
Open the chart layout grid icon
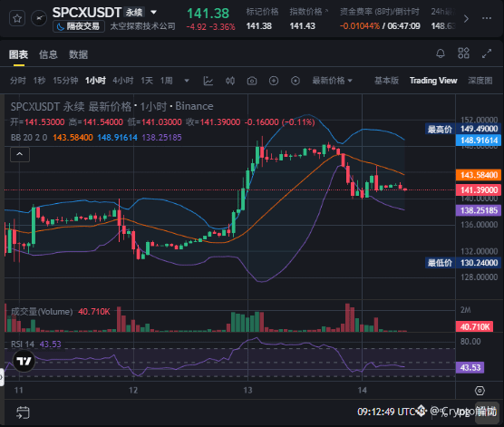(463, 53)
